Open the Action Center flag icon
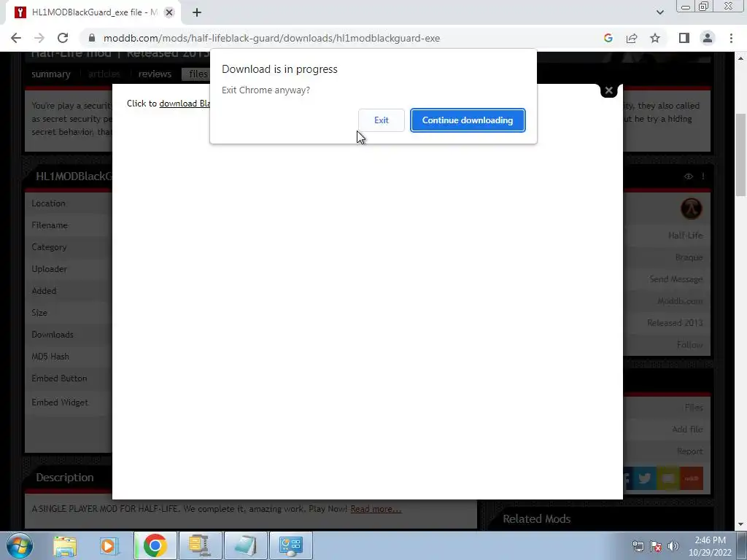 click(x=656, y=546)
